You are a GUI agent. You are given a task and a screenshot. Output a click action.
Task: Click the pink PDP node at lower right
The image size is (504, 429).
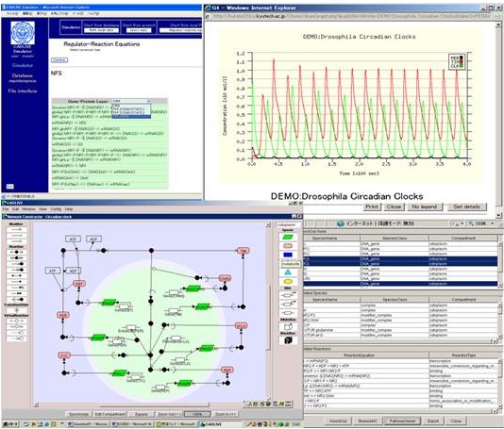coord(227,370)
